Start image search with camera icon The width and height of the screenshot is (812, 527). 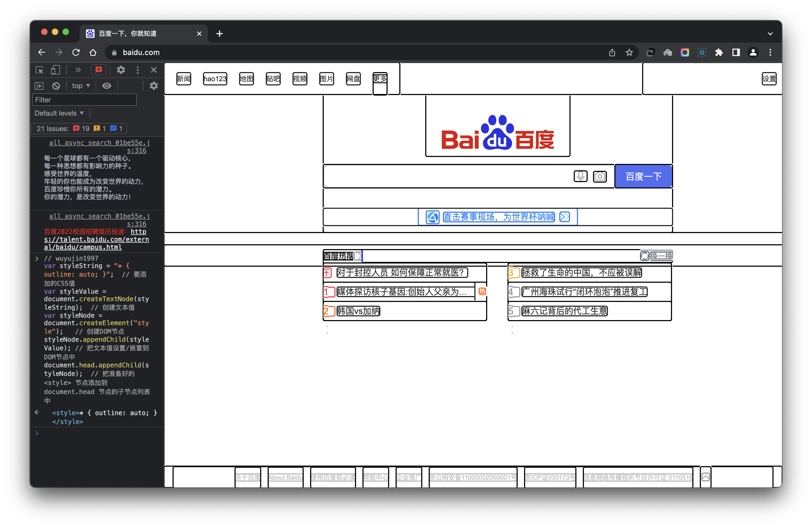click(x=600, y=176)
